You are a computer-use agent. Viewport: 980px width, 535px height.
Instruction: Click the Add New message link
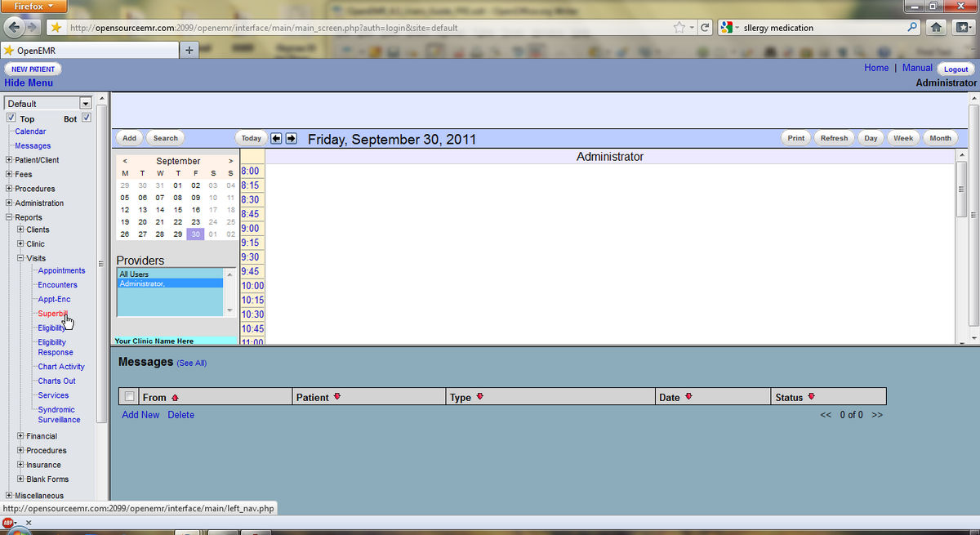click(x=140, y=415)
